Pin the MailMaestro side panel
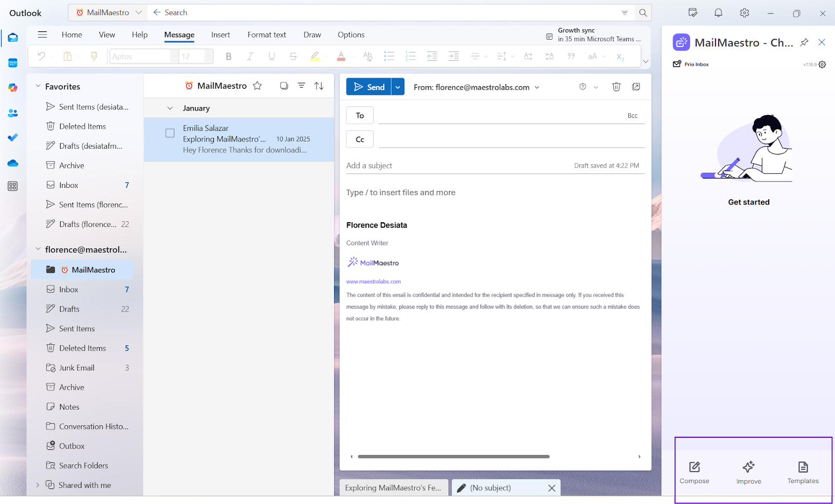Screen dimensions: 835x504 [804, 42]
